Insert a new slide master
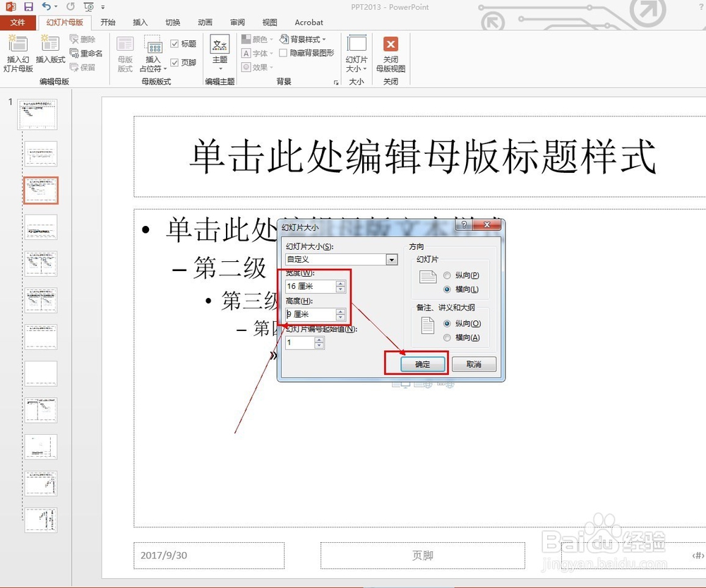Viewport: 706px width, 588px height. (18, 54)
